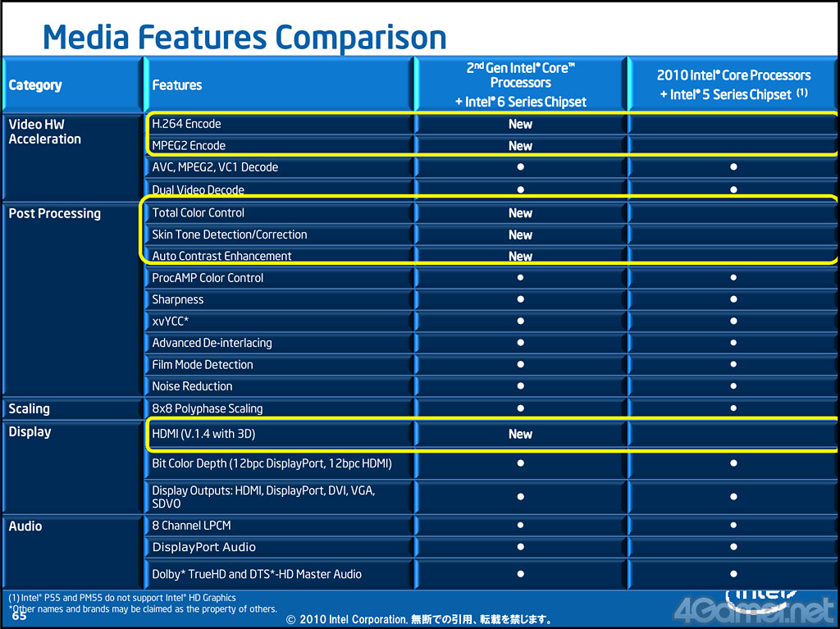Click 'ProcAMP Color Control' feature text
The width and height of the screenshot is (840, 629).
[208, 278]
